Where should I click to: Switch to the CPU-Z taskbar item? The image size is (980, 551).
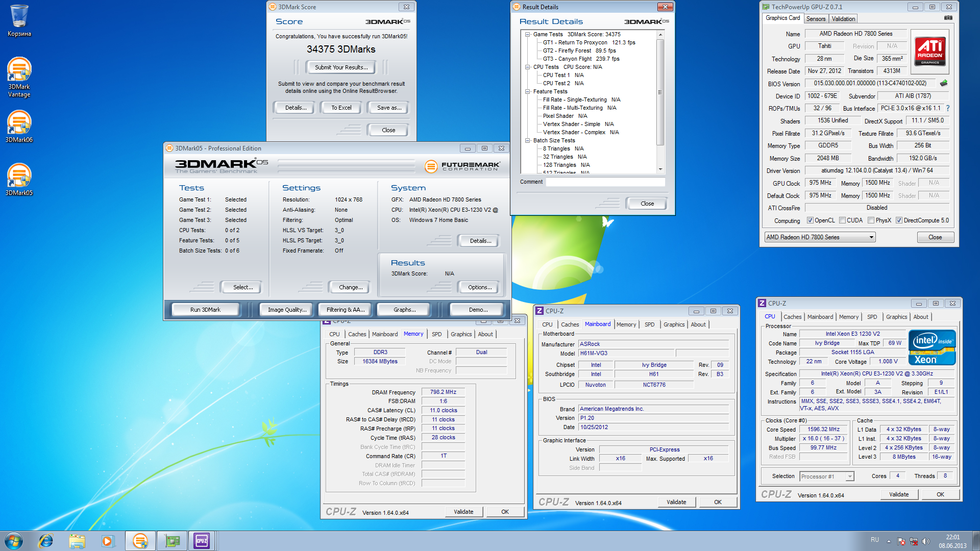coord(202,541)
